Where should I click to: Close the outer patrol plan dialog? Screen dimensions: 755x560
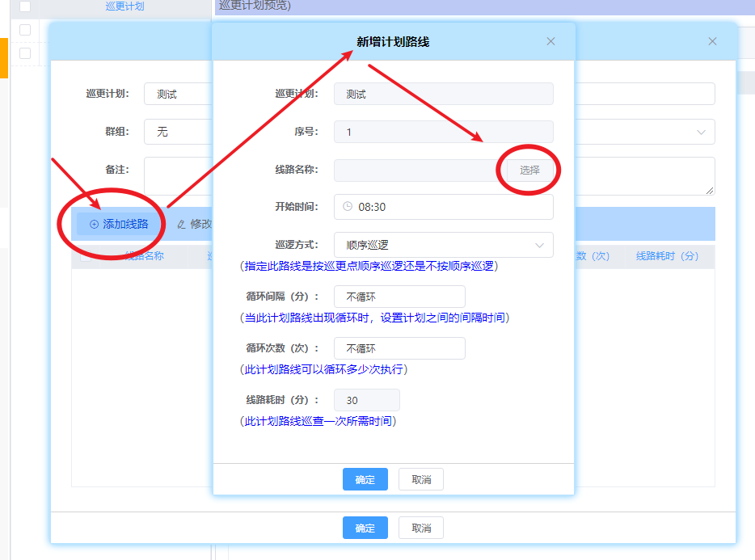point(712,41)
